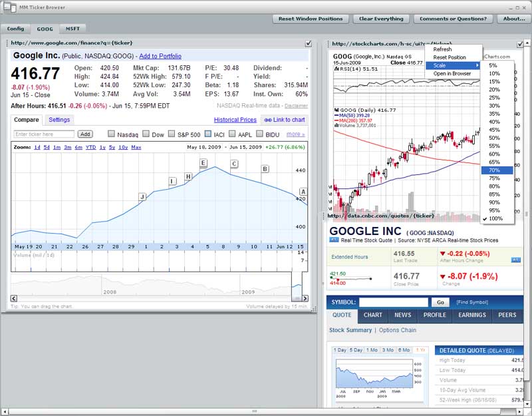Screen dimensions: 532x416
Task: Open the CHART tab on the CNBC page
Action: [373, 315]
